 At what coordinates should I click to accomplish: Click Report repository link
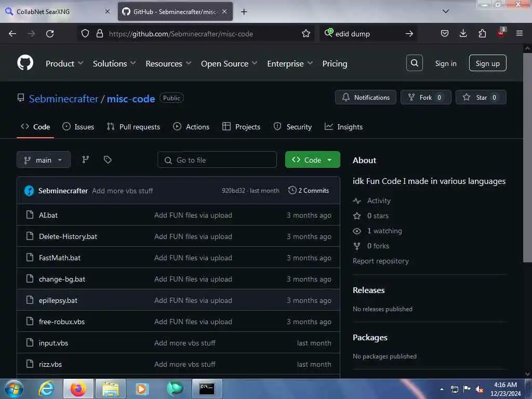tap(381, 261)
